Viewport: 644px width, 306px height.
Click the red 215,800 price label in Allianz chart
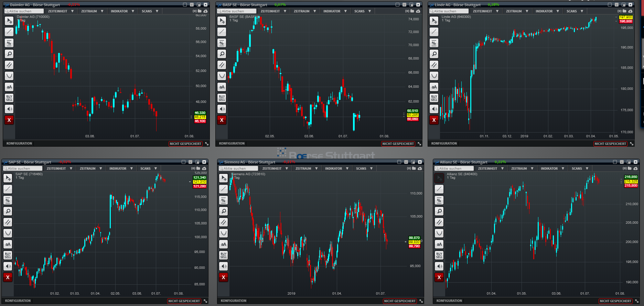[x=631, y=186]
